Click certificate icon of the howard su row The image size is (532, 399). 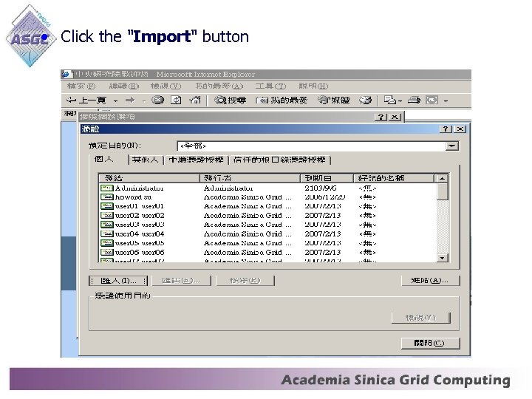107,197
